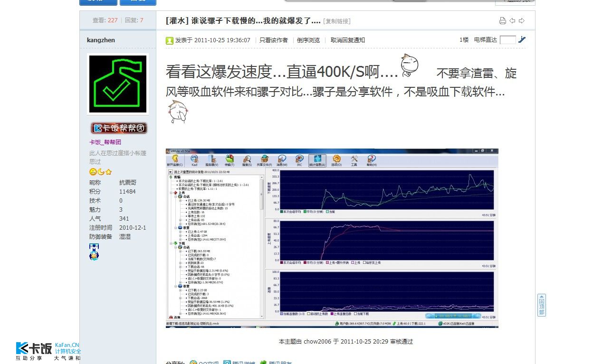This screenshot has width=612, height=364.
Task: Open the eMule statistics screenshot image
Action: (332, 238)
